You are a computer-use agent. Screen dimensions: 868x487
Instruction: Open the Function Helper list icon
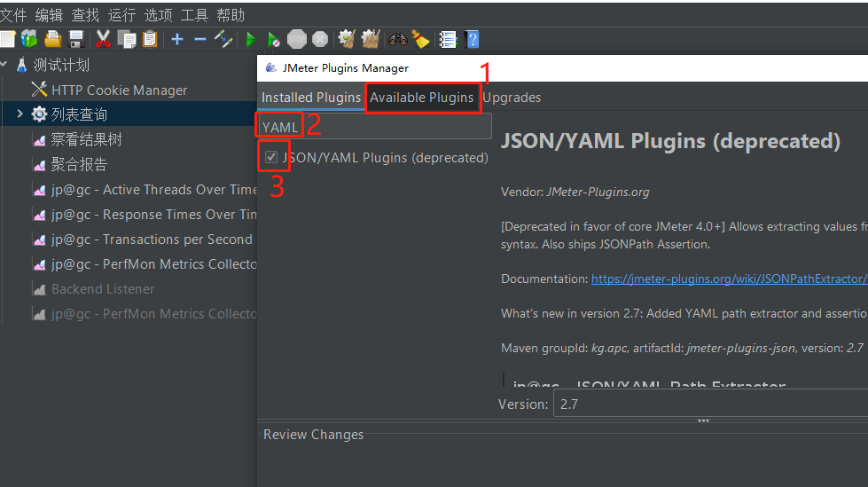click(448, 39)
